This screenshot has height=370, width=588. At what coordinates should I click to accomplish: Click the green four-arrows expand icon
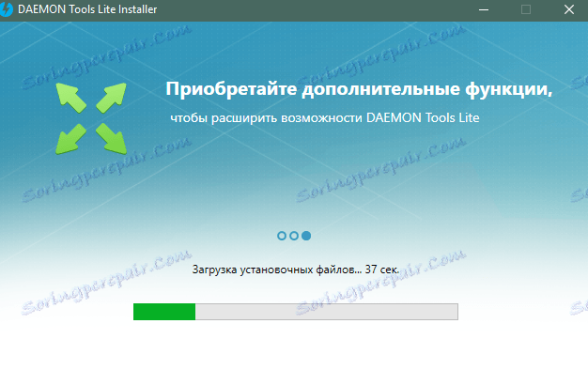pyautogui.click(x=91, y=119)
